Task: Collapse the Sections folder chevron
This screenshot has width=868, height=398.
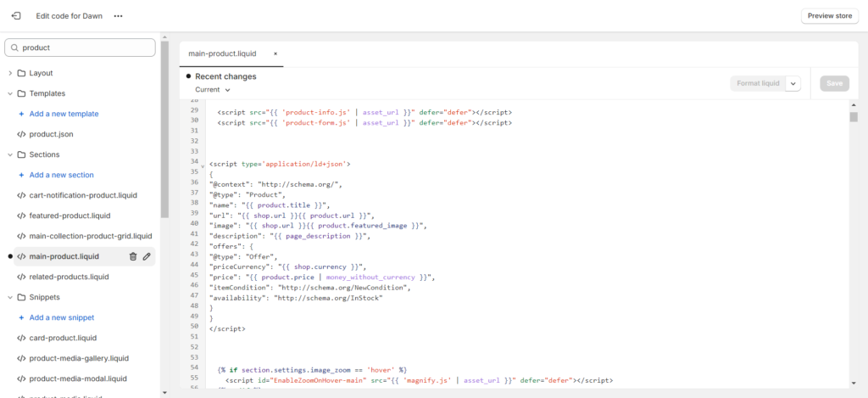Action: [10, 154]
